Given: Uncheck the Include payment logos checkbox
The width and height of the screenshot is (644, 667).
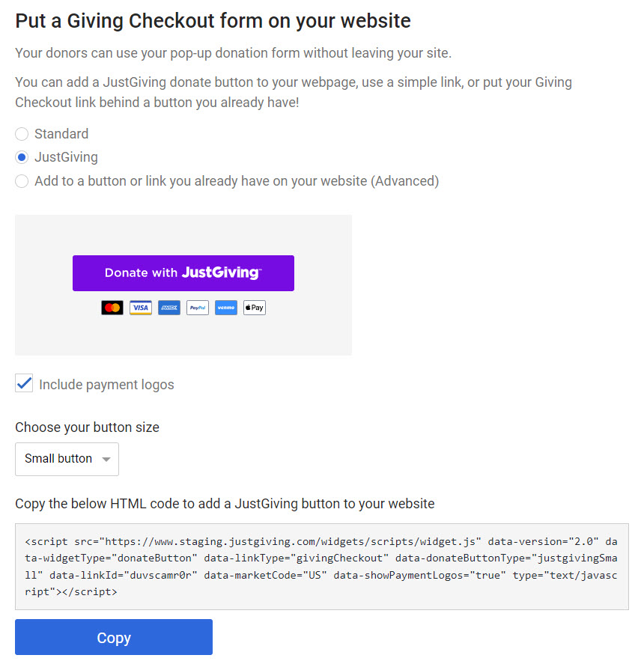Looking at the screenshot, I should [x=25, y=384].
